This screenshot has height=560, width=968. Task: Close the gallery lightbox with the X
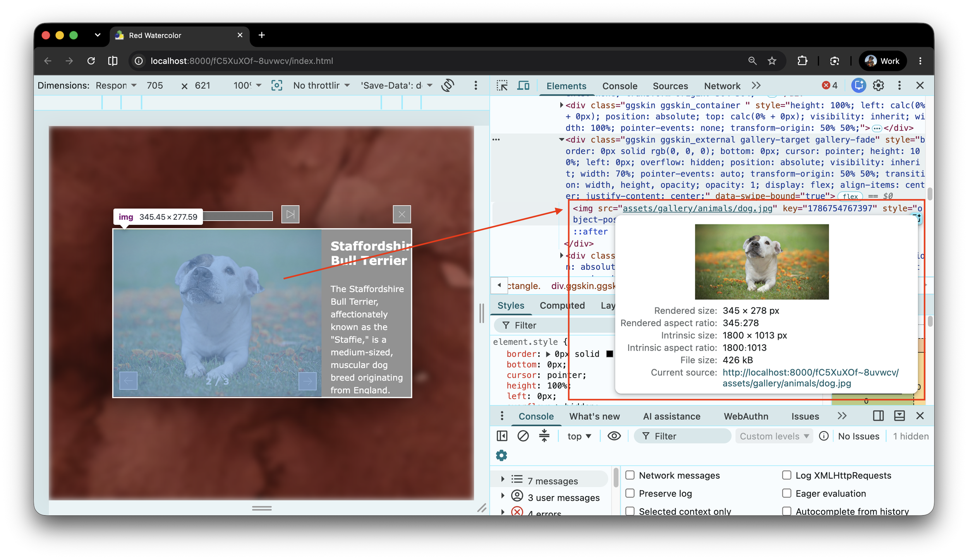(402, 214)
